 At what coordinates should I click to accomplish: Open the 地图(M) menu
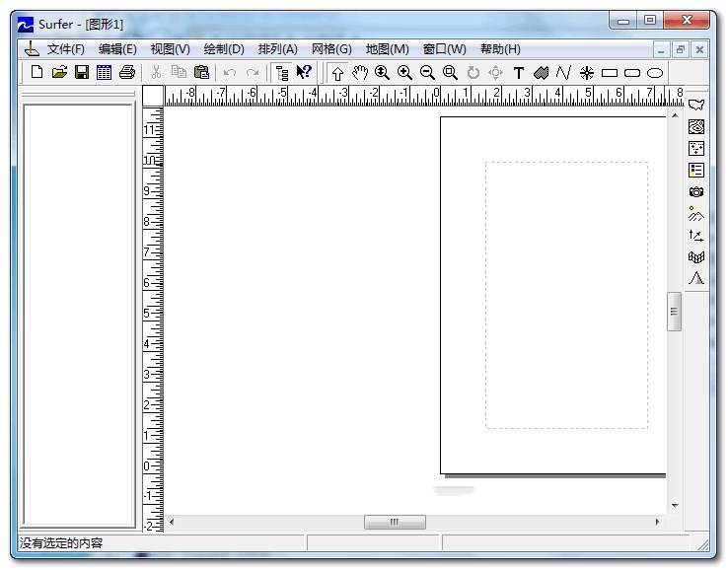(x=387, y=49)
